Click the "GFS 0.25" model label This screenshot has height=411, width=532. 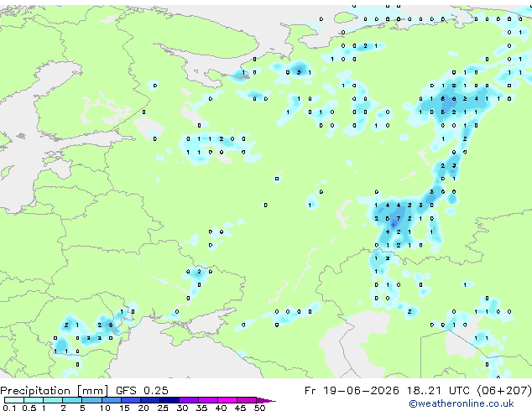click(142, 391)
